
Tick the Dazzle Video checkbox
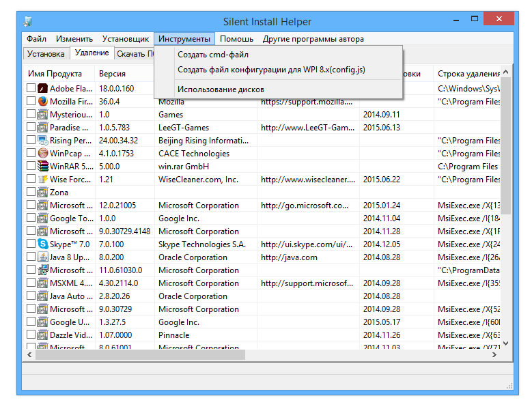click(x=31, y=335)
